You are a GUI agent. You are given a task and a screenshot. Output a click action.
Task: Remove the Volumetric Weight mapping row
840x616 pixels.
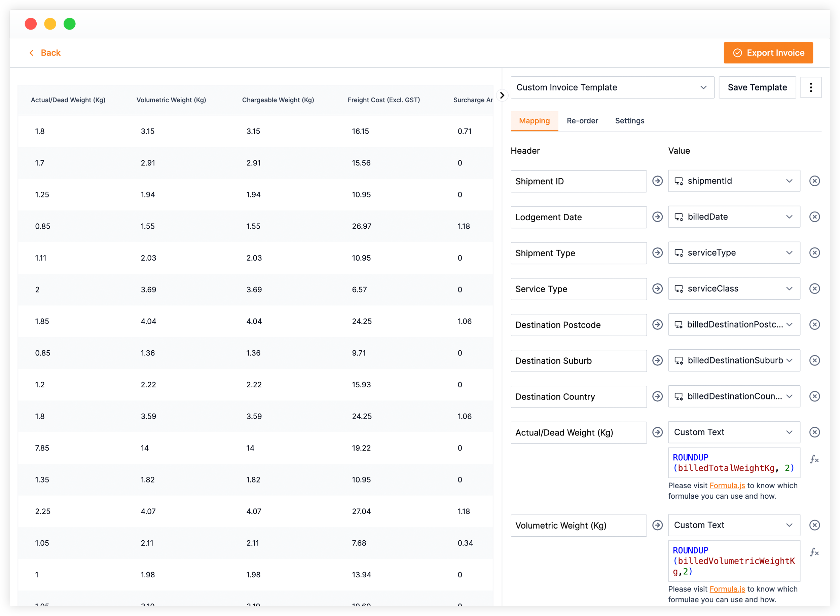[814, 525]
